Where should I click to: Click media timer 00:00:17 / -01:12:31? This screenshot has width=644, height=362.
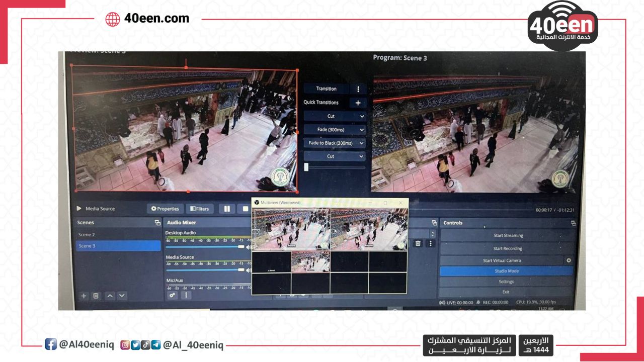(x=555, y=210)
